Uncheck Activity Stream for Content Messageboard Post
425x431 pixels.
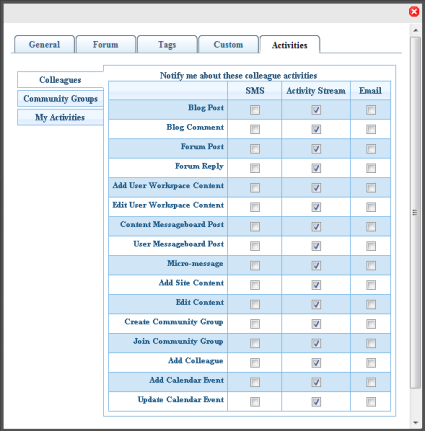[x=316, y=227]
